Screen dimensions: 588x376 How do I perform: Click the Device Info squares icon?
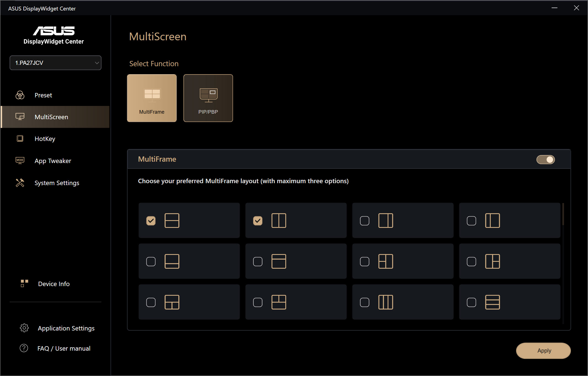click(24, 283)
